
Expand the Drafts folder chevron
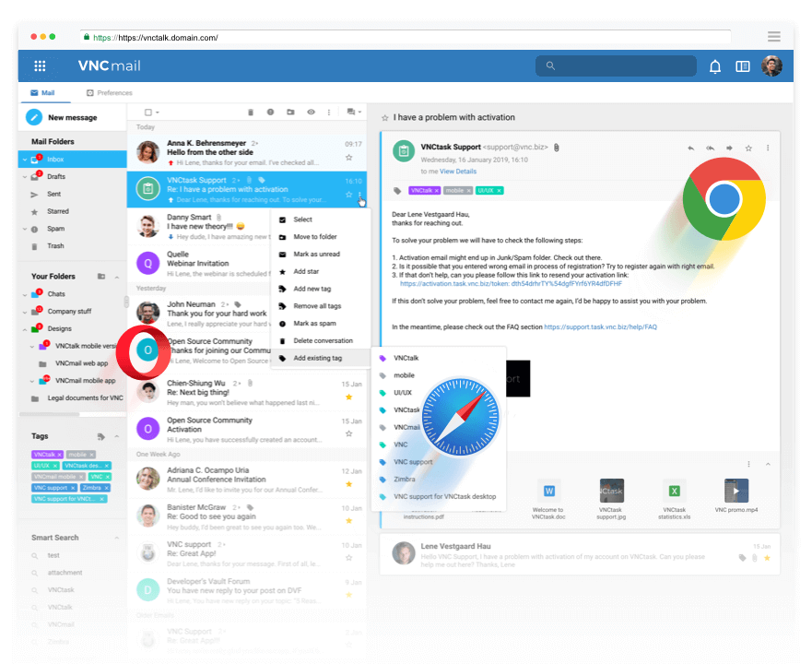click(24, 177)
